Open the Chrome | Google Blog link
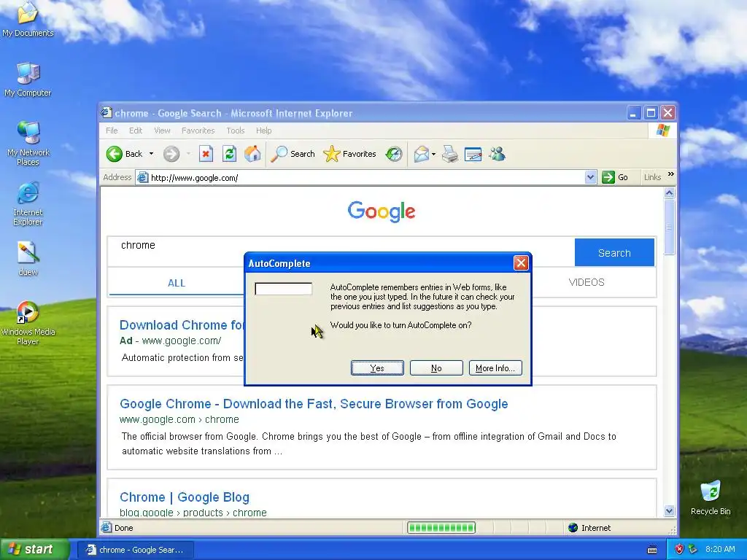 (185, 497)
